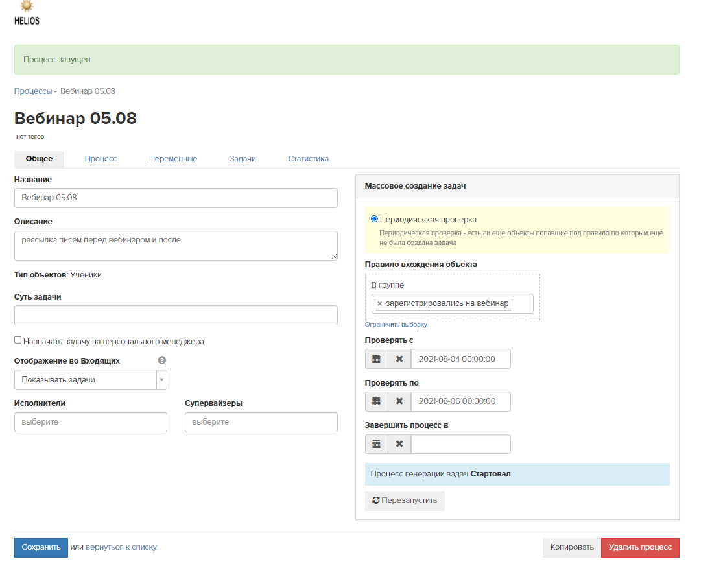The height and width of the screenshot is (588, 723).
Task: Clear the 'Завершить процесс в' date
Action: tap(399, 444)
